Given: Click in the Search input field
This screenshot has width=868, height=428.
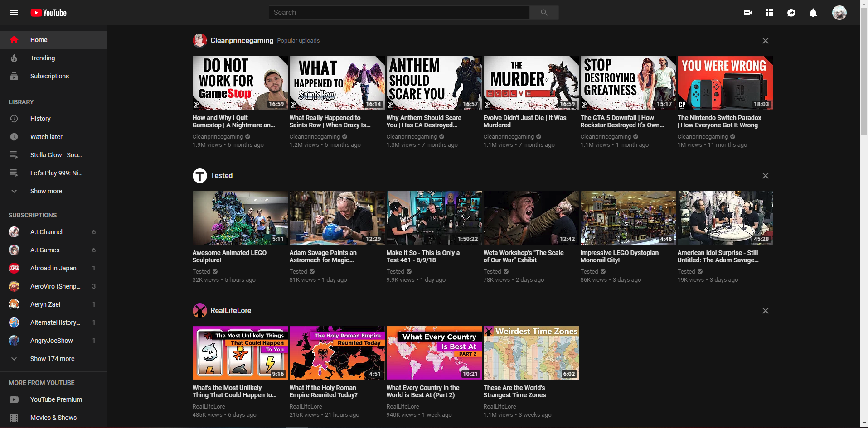Looking at the screenshot, I should pyautogui.click(x=399, y=13).
